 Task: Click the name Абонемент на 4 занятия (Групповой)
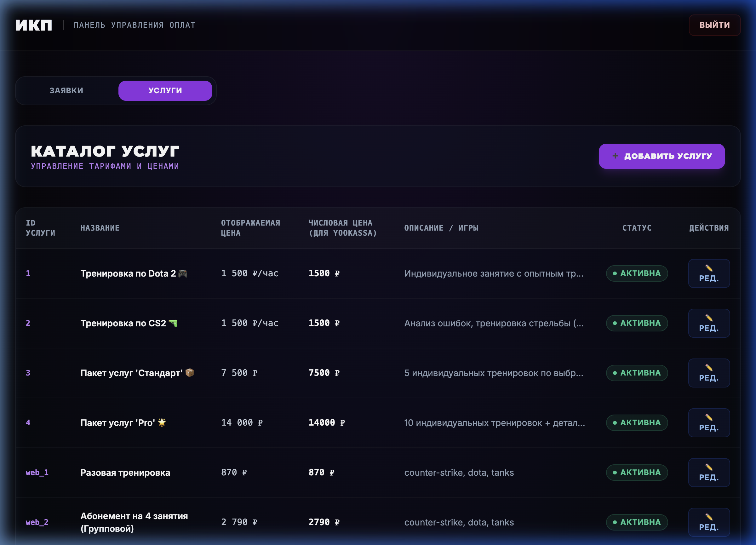(134, 522)
